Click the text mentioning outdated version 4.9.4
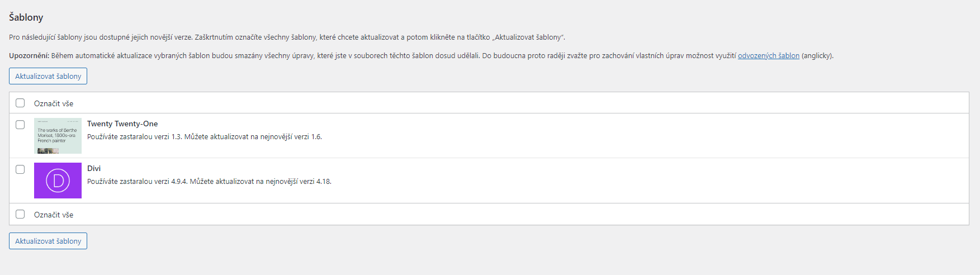Screen dimensions: 980x275 [138, 182]
